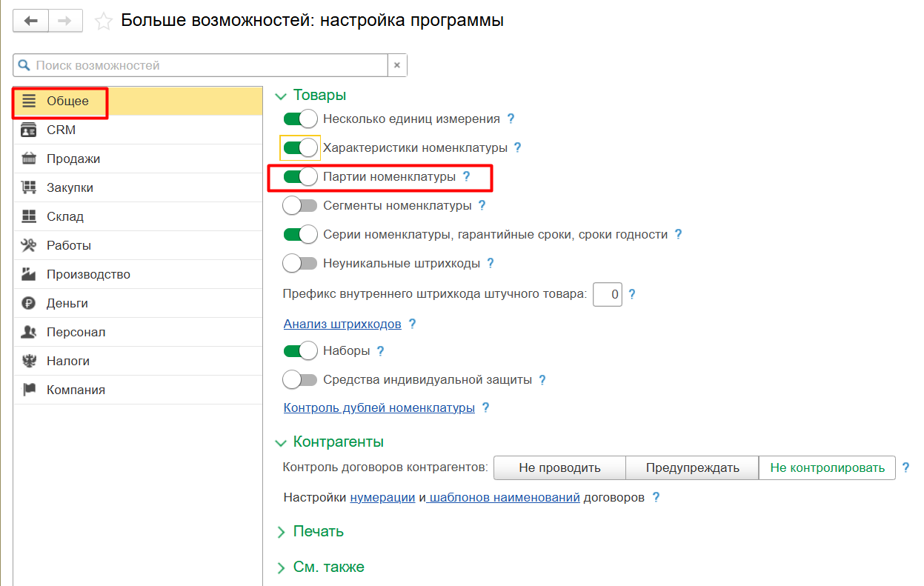Select Не контролировать contract control
Image resolution: width=924 pixels, height=586 pixels.
[828, 467]
